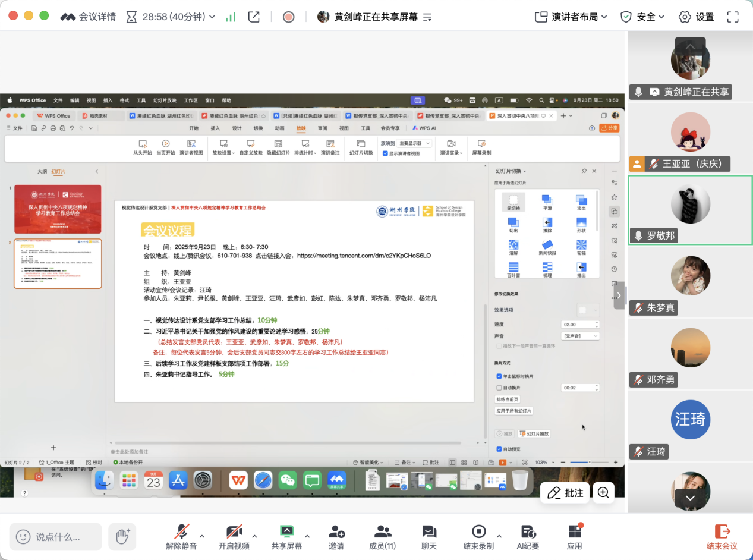Expand the 演讲者布局 layout dropdown
The height and width of the screenshot is (560, 753).
click(x=571, y=17)
